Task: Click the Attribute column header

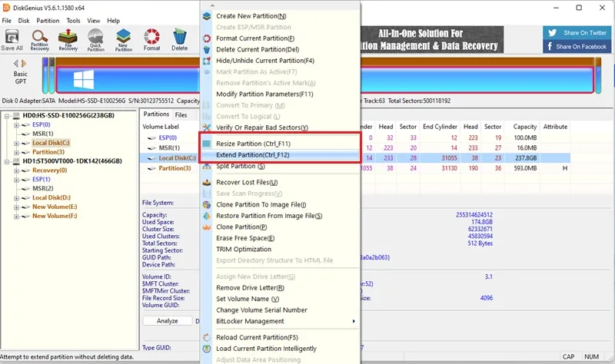Action: [555, 127]
